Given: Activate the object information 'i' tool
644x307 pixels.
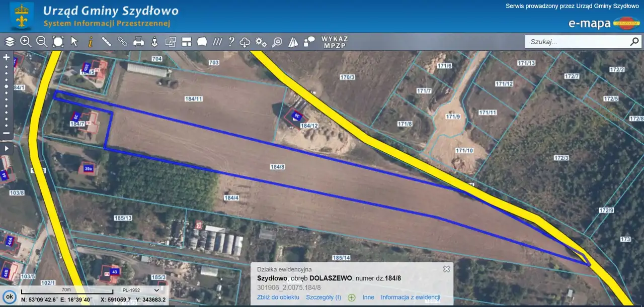Looking at the screenshot, I should (91, 42).
